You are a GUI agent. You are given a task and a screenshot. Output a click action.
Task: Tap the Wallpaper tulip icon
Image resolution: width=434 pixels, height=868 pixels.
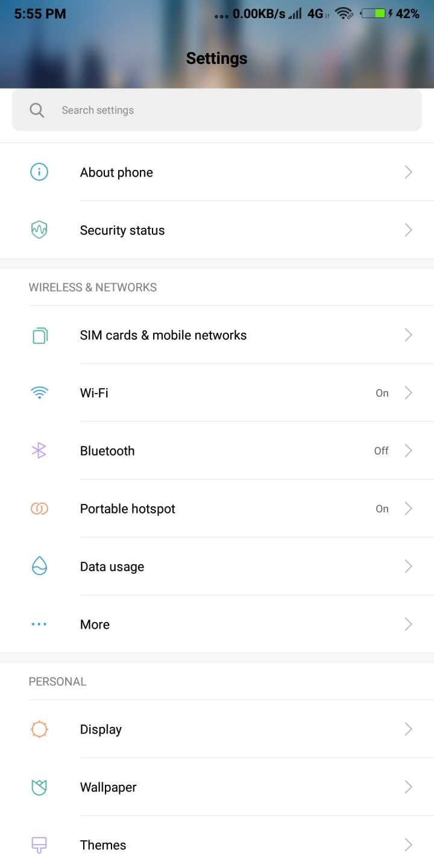tap(39, 787)
